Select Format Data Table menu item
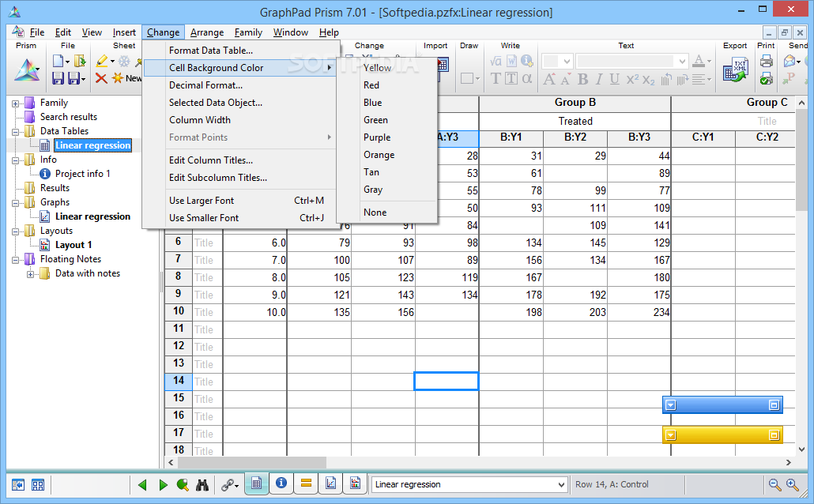 (241, 51)
